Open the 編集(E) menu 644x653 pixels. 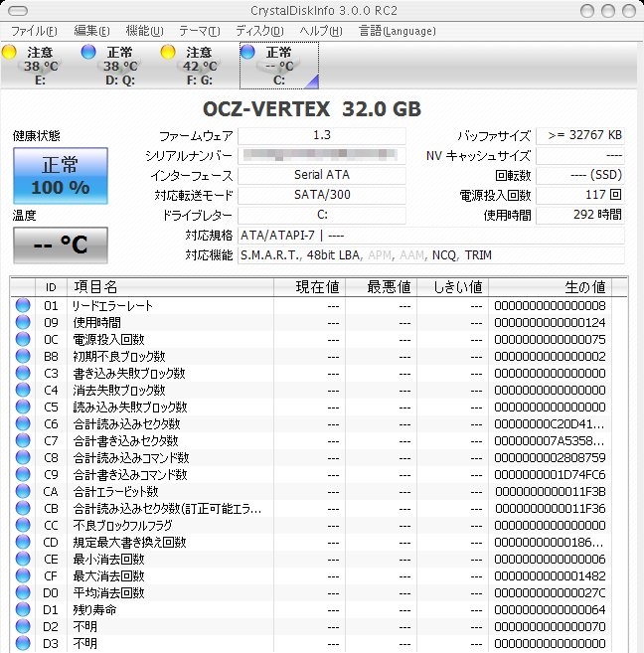[91, 31]
